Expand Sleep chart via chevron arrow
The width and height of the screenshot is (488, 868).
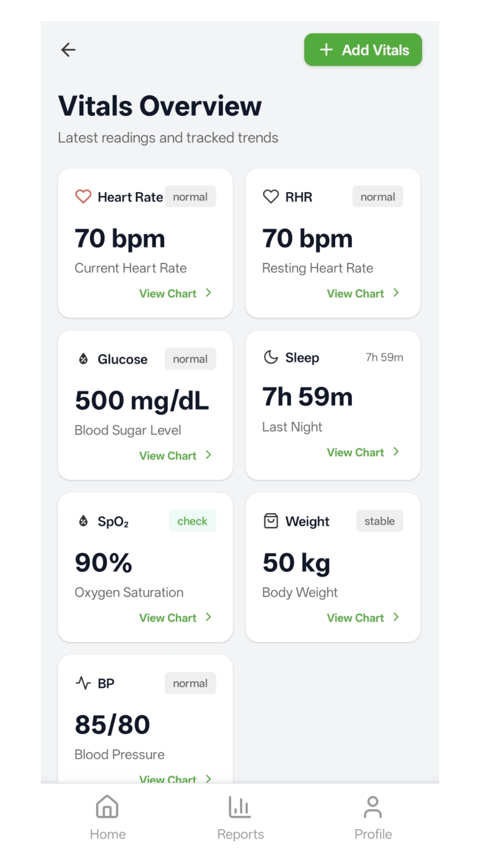tap(396, 452)
